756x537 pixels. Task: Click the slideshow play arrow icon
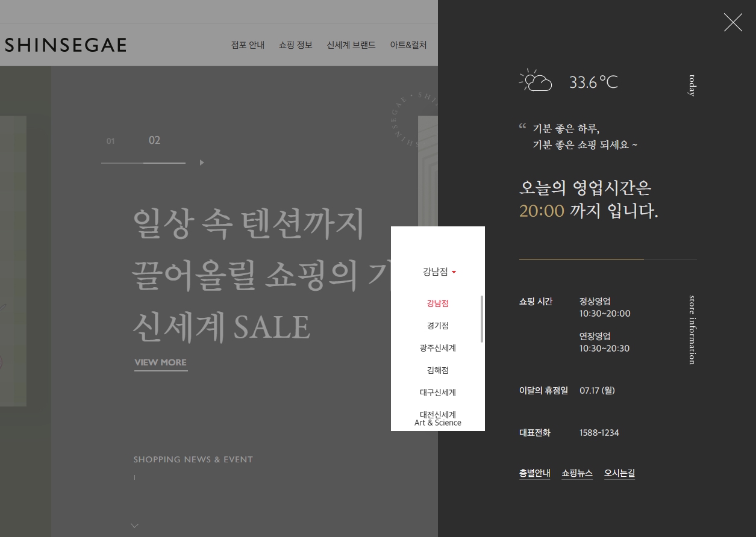(202, 163)
